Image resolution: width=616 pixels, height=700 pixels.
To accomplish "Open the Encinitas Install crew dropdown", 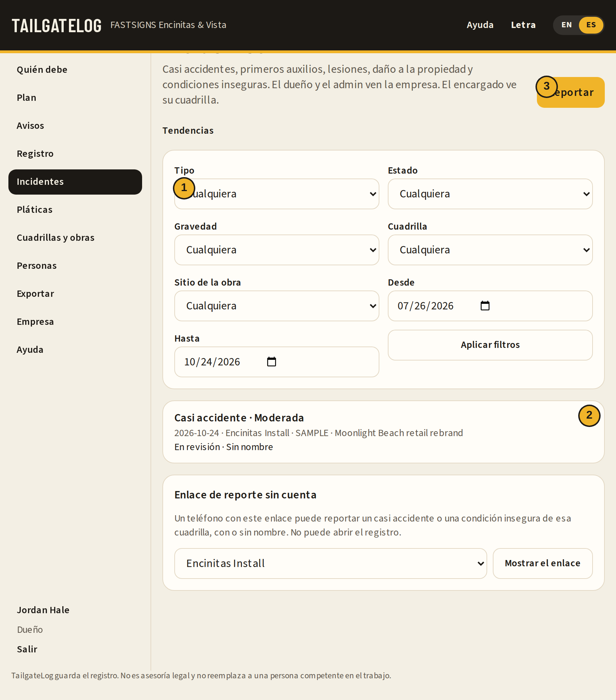I will click(330, 563).
